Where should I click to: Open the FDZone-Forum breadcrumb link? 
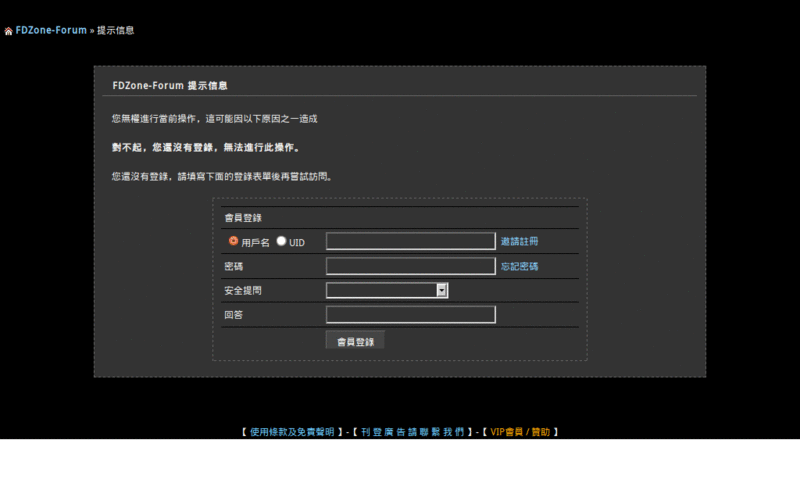pos(51,30)
